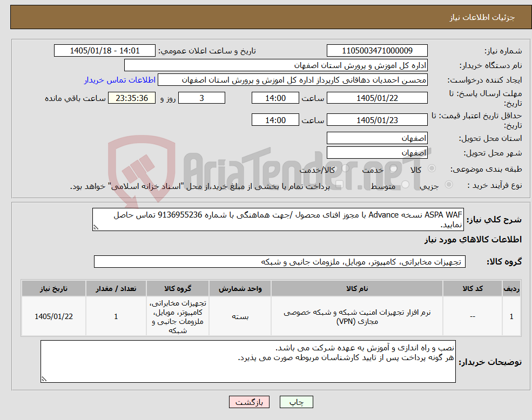The height and width of the screenshot is (420, 532).
Task: Open the اطلاعات تماس خریدار link
Action: pos(120,80)
